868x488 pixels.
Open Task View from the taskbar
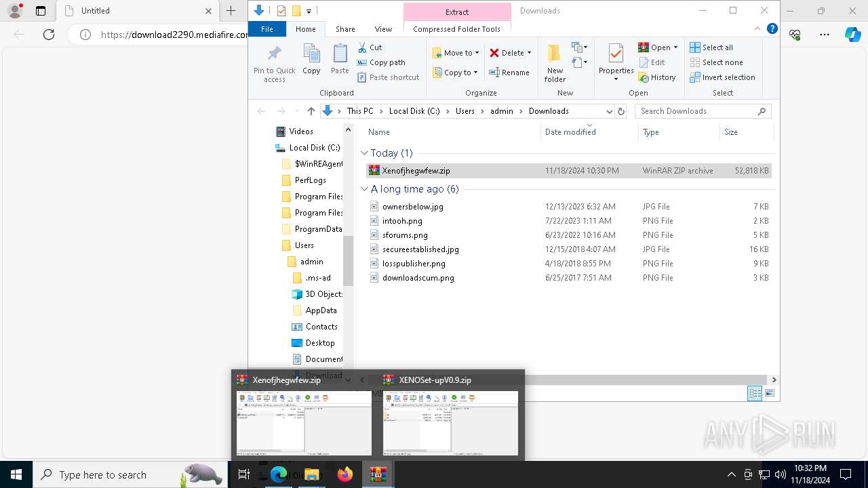coord(244,474)
